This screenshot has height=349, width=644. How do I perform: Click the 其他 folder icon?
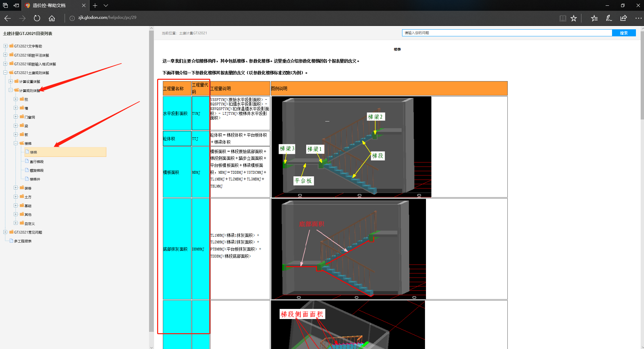(22, 214)
